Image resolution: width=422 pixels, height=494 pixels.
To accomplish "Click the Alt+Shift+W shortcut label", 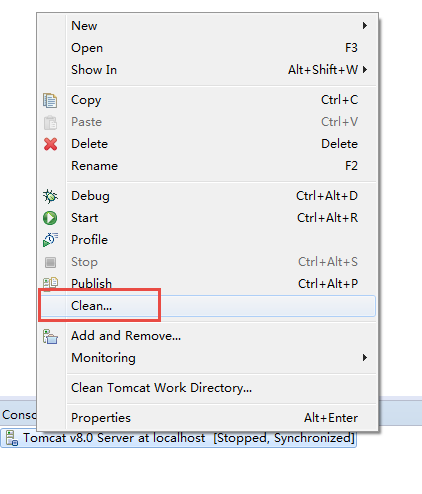I will click(323, 70).
